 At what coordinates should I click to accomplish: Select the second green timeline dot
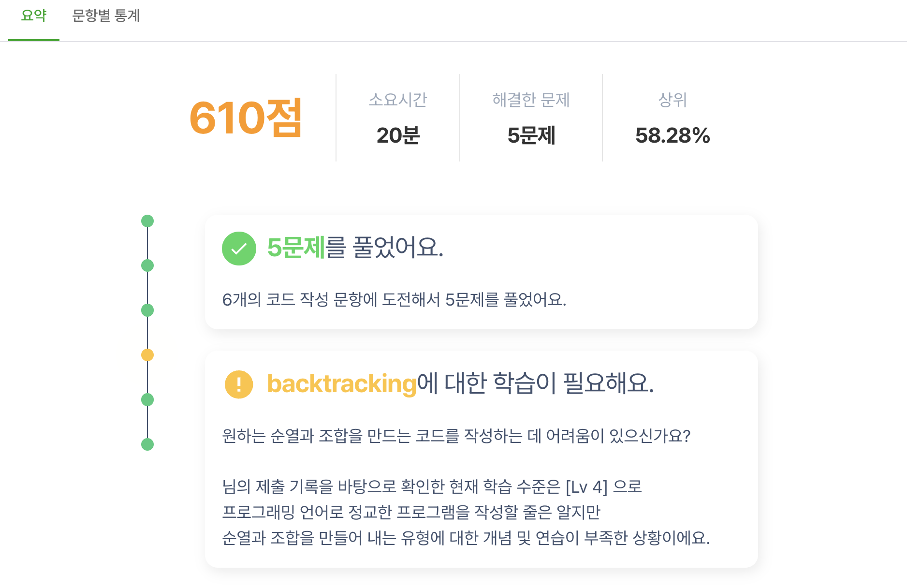[147, 265]
